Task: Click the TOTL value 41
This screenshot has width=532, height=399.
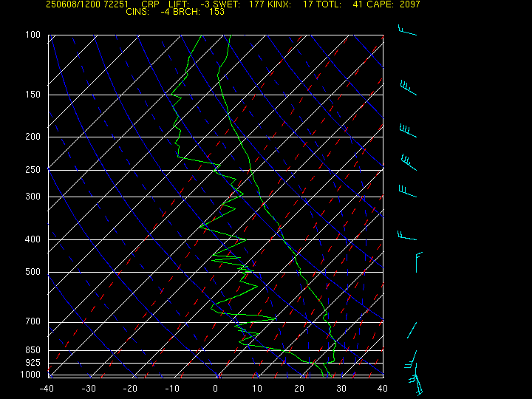Action: pyautogui.click(x=358, y=4)
